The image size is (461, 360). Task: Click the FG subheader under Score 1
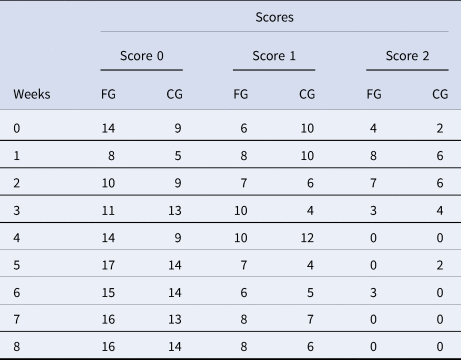[241, 94]
